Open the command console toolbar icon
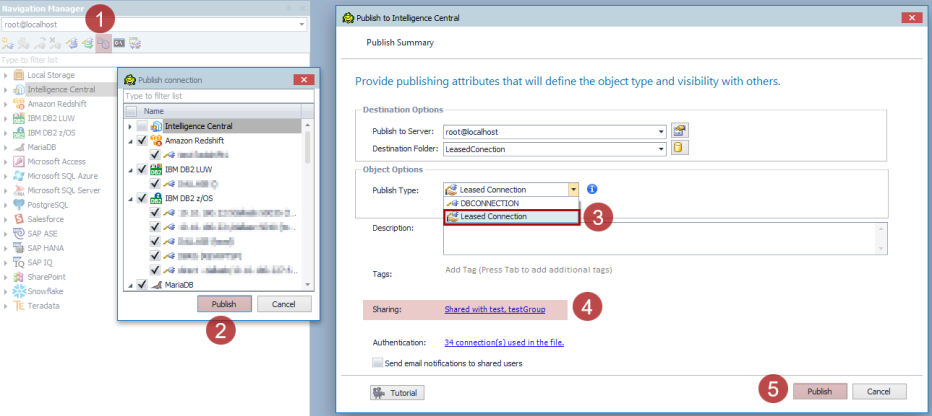The height and width of the screenshot is (416, 932). click(119, 43)
